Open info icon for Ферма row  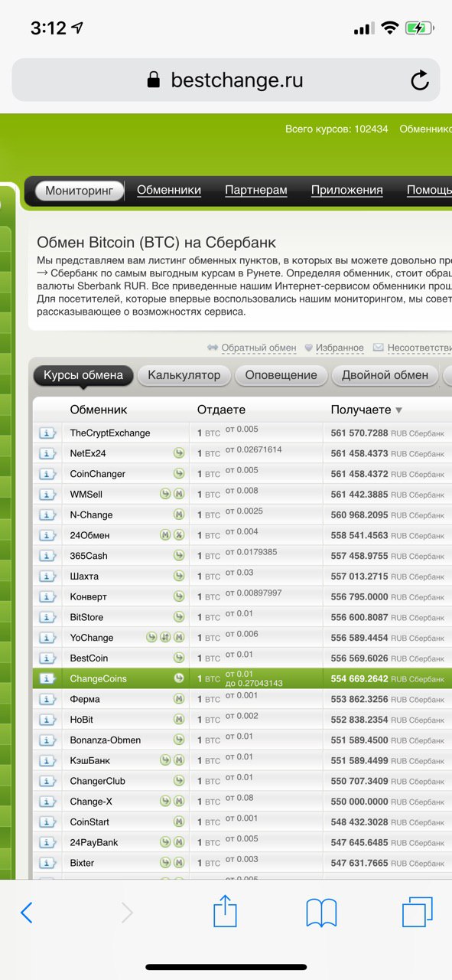(x=48, y=699)
